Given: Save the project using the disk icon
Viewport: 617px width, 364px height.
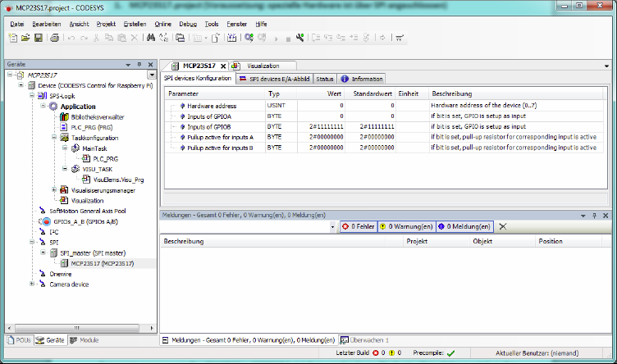Looking at the screenshot, I should point(39,38).
